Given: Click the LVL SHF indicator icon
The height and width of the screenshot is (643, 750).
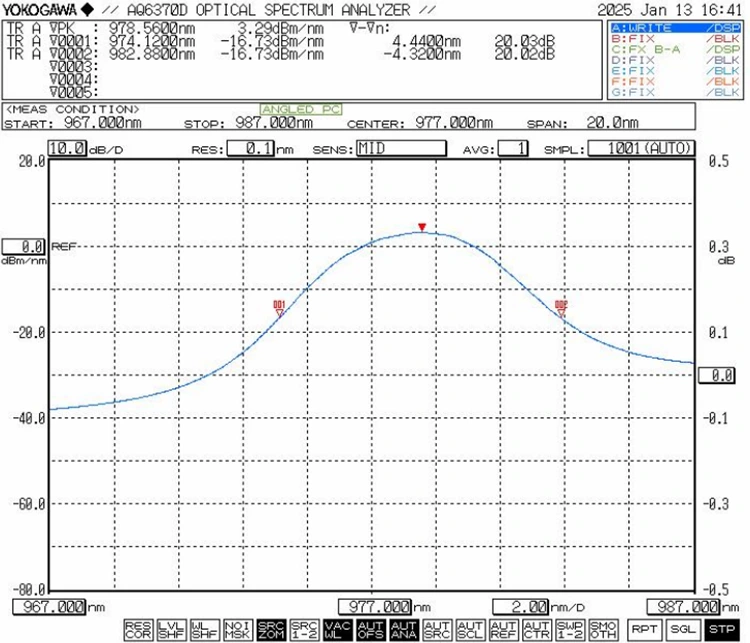Looking at the screenshot, I should [172, 628].
